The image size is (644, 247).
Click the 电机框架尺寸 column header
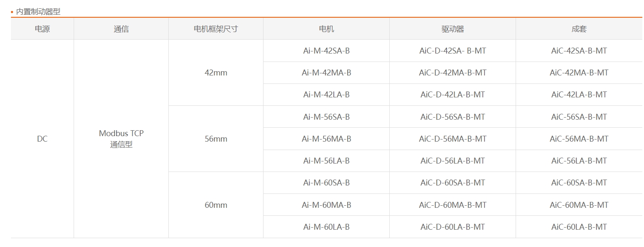pyautogui.click(x=216, y=29)
